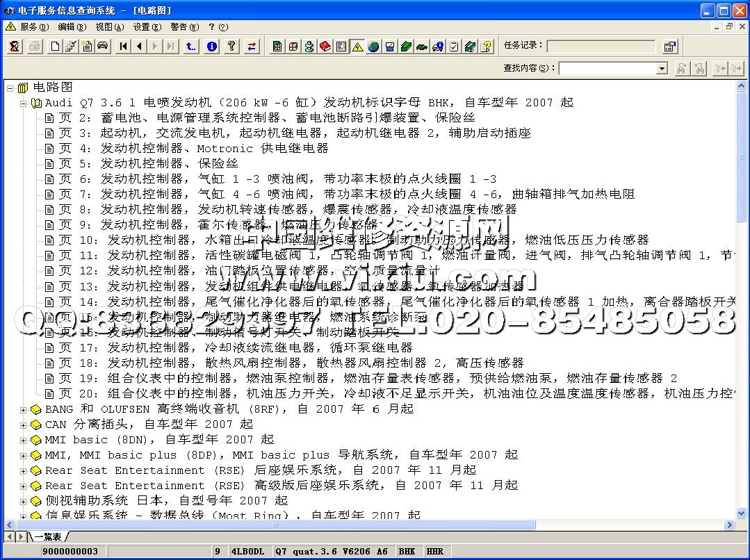The width and height of the screenshot is (750, 560).
Task: Click the document with question mark icon
Action: (x=487, y=47)
